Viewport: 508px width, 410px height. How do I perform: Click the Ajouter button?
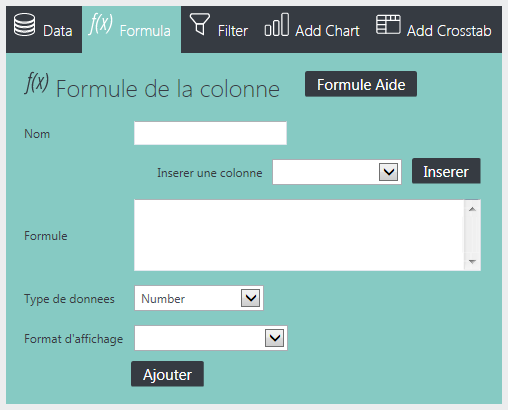[167, 374]
